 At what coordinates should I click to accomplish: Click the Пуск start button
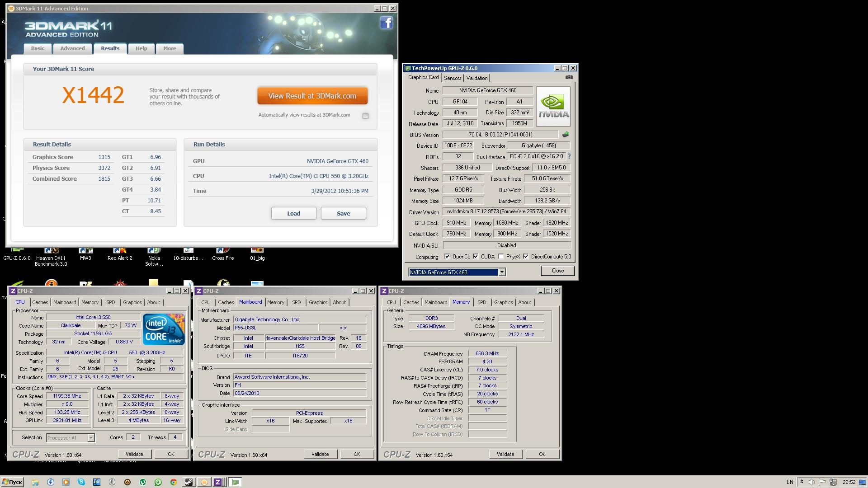pyautogui.click(x=12, y=482)
